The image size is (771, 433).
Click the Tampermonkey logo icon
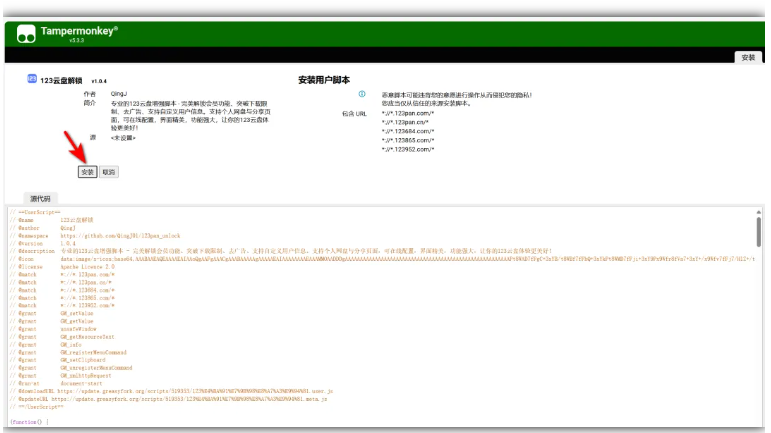26,34
